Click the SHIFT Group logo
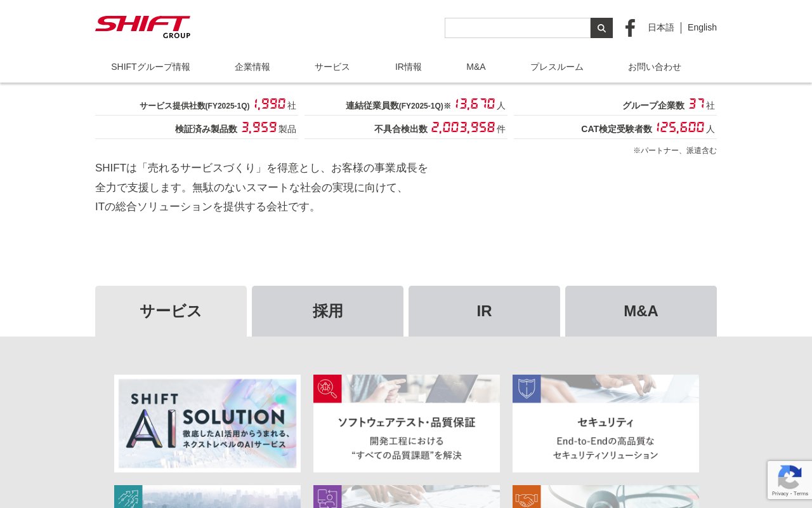The image size is (812, 508). coord(143,27)
